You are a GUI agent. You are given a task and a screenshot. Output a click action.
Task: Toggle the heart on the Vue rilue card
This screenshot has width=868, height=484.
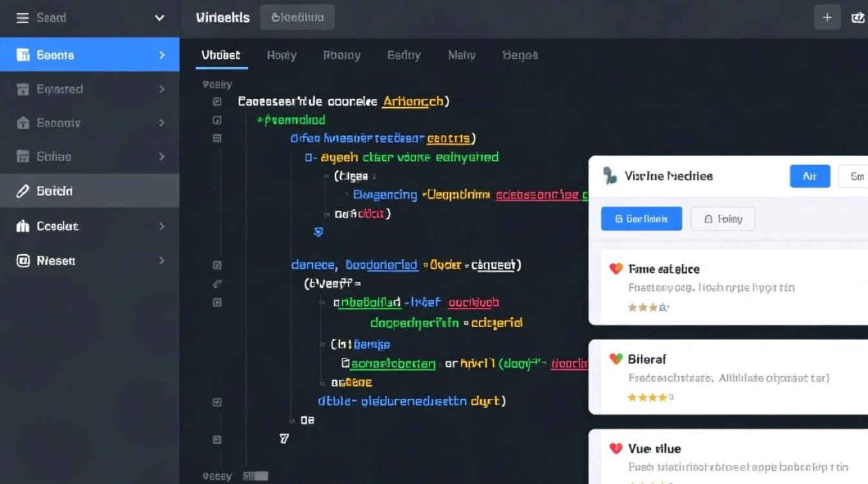pyautogui.click(x=614, y=448)
